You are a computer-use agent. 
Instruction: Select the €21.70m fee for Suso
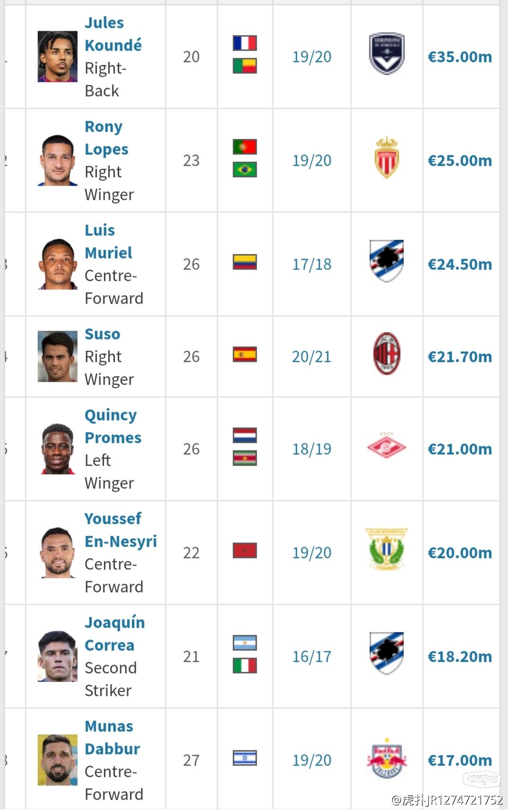(x=460, y=357)
